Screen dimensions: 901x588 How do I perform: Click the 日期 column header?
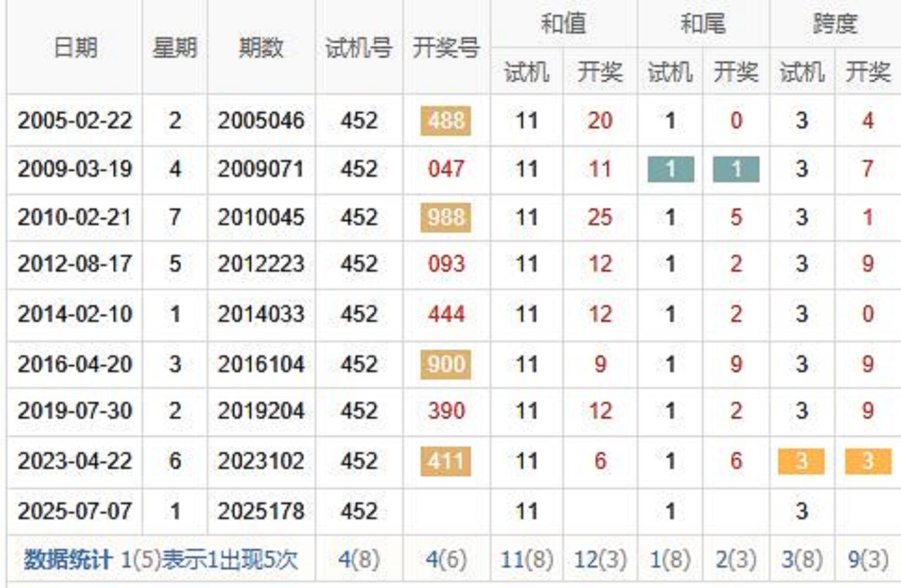[x=75, y=48]
